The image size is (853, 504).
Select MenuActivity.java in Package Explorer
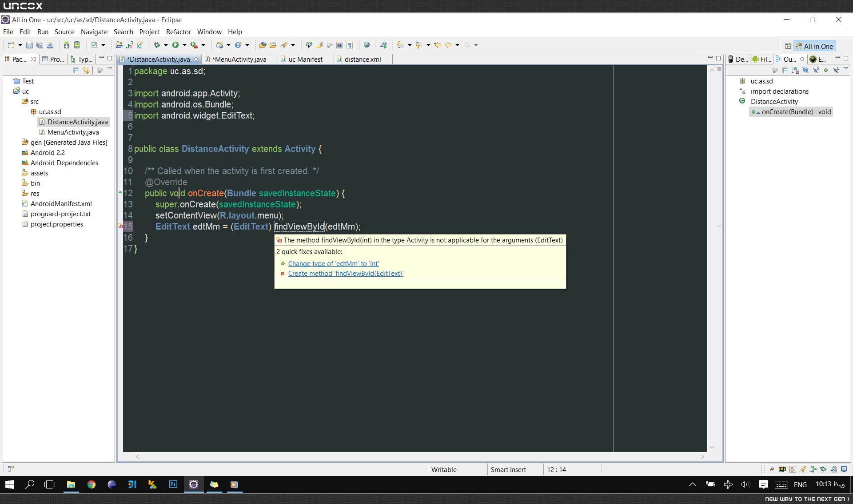pos(73,132)
